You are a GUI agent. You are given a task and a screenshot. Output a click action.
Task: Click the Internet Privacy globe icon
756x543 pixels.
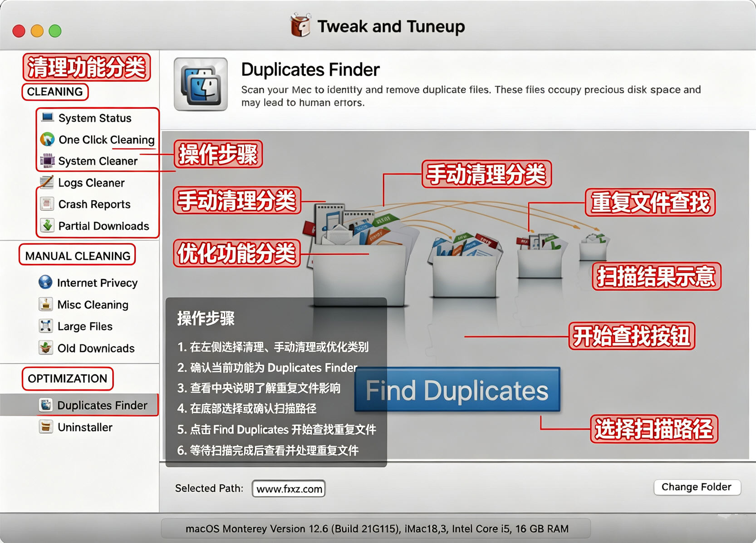coord(45,282)
